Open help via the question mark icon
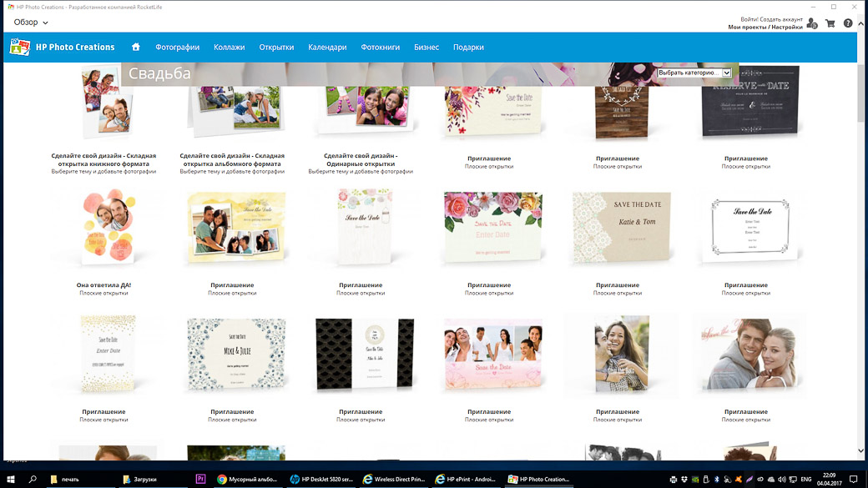 click(x=847, y=23)
